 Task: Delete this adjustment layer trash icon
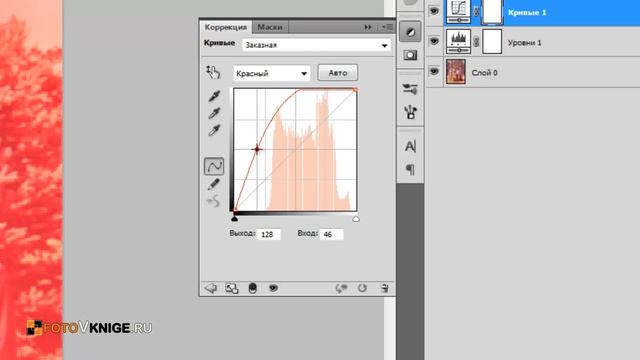(x=384, y=288)
